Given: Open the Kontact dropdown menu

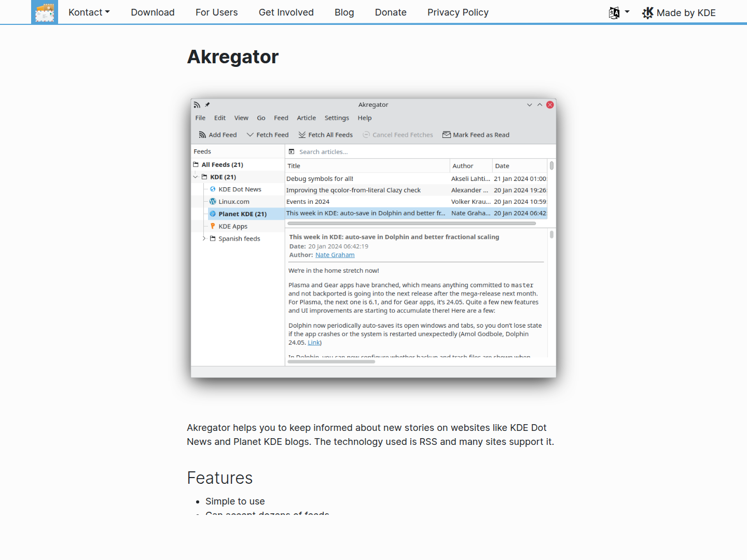Looking at the screenshot, I should pyautogui.click(x=89, y=12).
